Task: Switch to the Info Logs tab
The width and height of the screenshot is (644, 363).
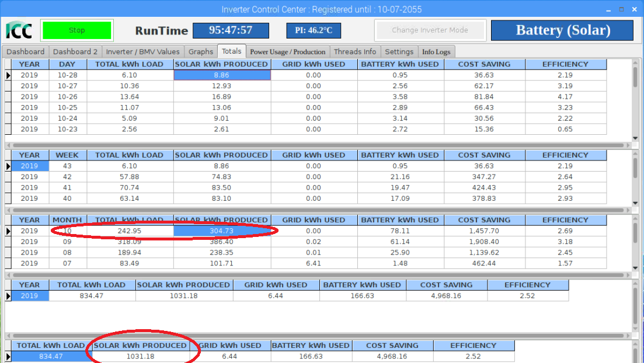Action: (x=436, y=51)
